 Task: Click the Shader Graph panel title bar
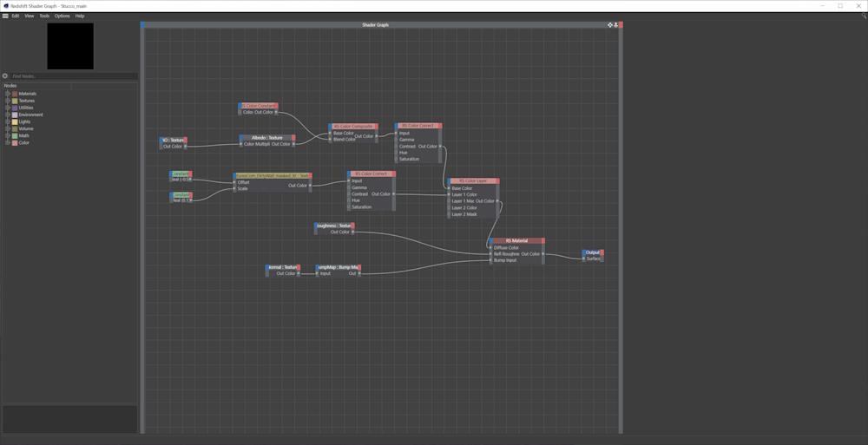pos(375,25)
